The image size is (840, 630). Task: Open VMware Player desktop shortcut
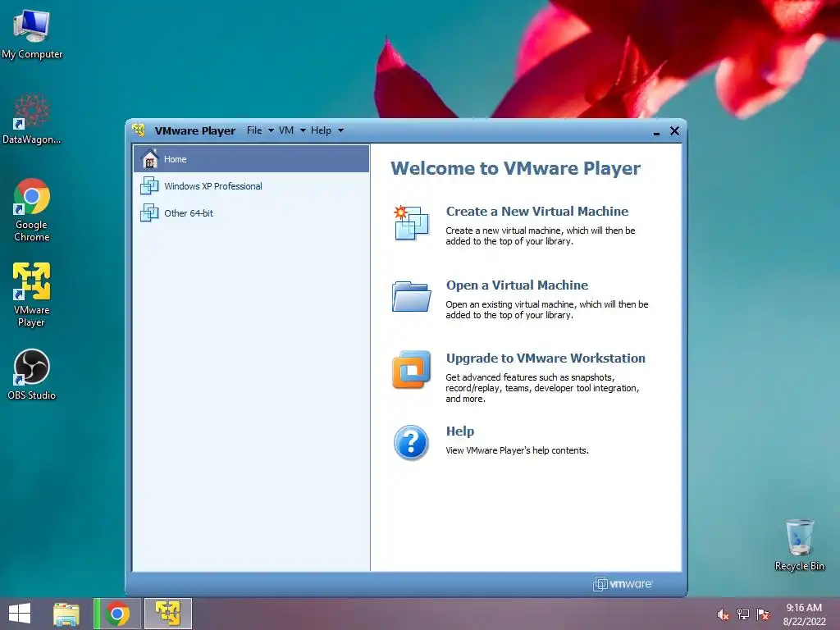pos(32,294)
